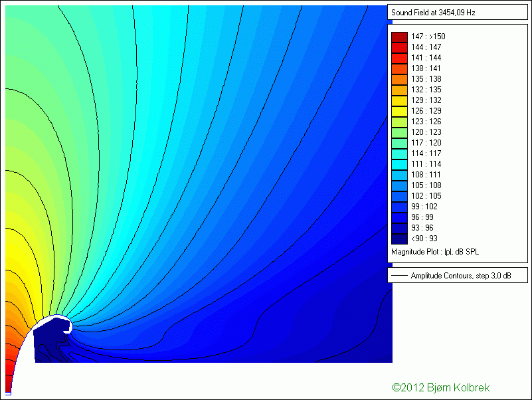Image resolution: width=532 pixels, height=400 pixels.
Task: Click the '108 : 111' range label
Action: click(426, 175)
